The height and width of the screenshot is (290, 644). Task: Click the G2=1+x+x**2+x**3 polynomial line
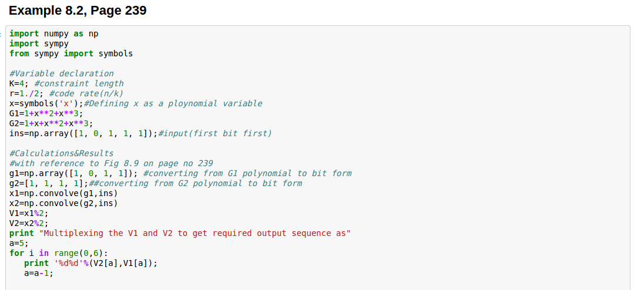click(51, 124)
